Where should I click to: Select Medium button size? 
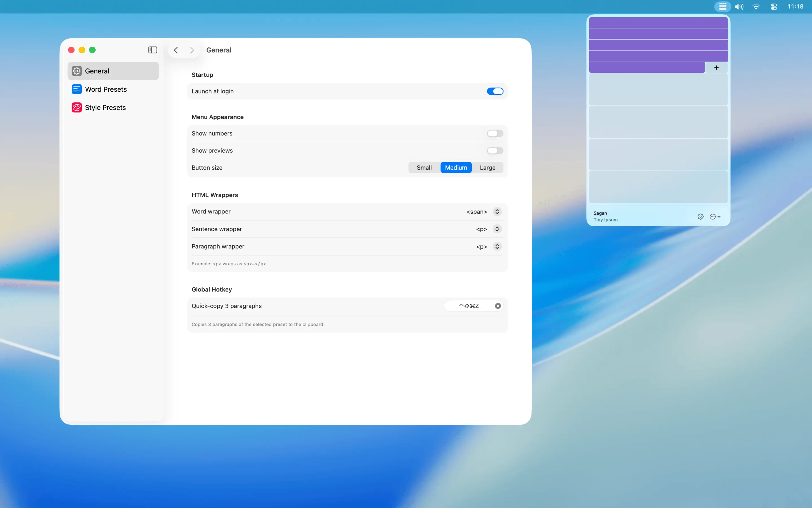click(x=456, y=168)
